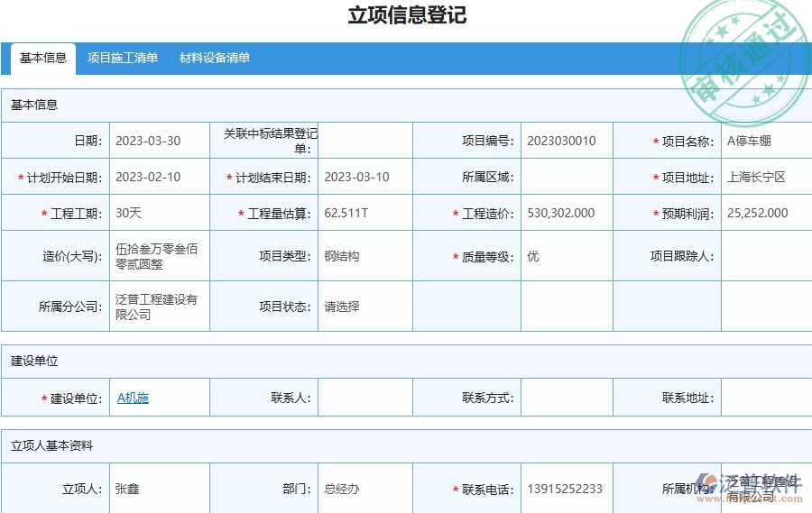Select the 日期 value 2023-03-30
This screenshot has height=513, width=812.
point(148,141)
